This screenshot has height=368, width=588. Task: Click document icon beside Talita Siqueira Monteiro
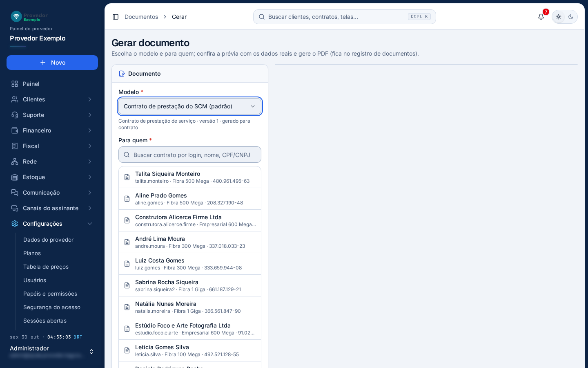tap(127, 177)
